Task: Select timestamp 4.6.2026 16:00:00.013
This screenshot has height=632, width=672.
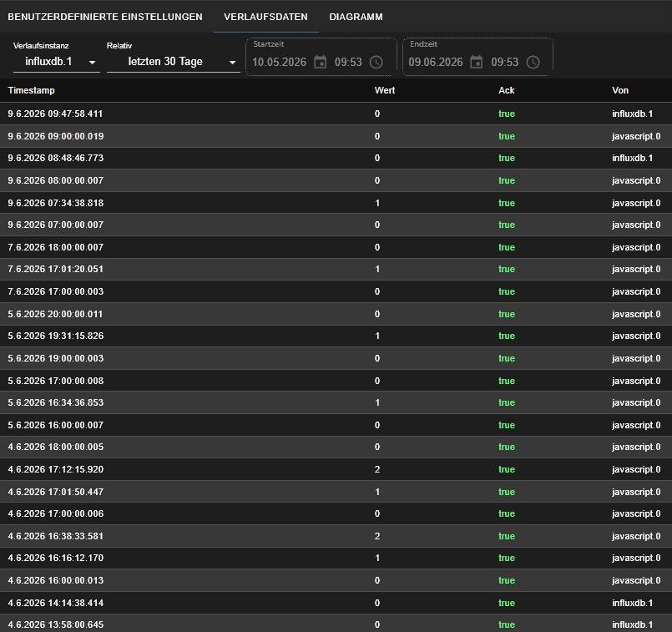Action: click(x=56, y=580)
